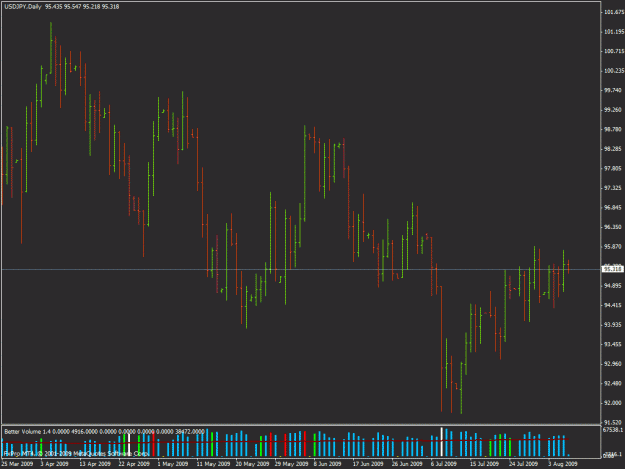Click the 97.325 price axis label
The image size is (625, 469).
pos(613,188)
